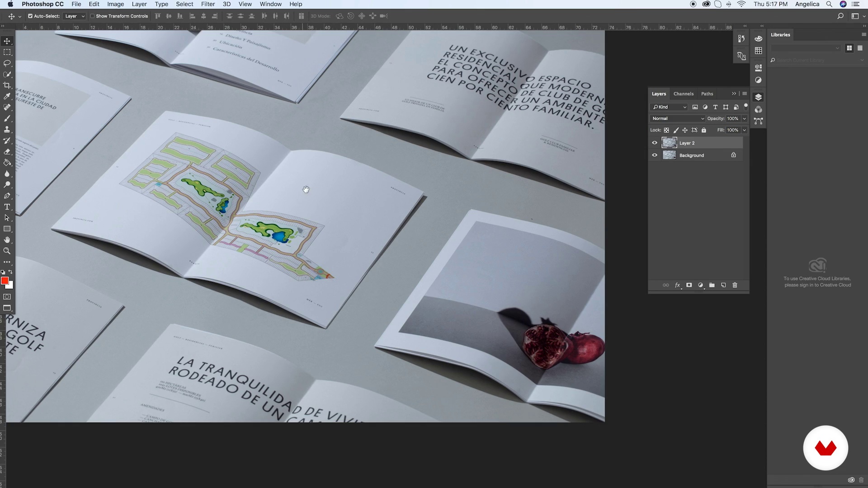Select the Horizontal Type tool
This screenshot has height=488, width=868.
tap(7, 207)
